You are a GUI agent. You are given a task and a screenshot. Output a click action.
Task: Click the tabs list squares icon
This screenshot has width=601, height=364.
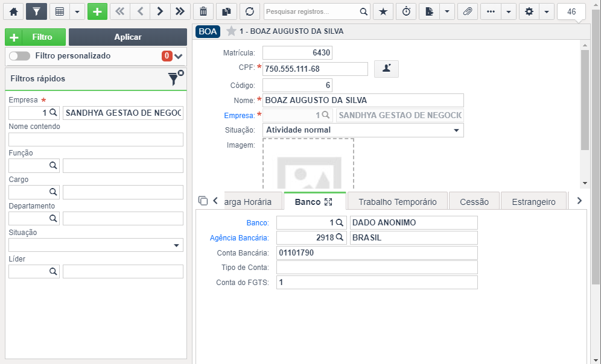coord(203,201)
